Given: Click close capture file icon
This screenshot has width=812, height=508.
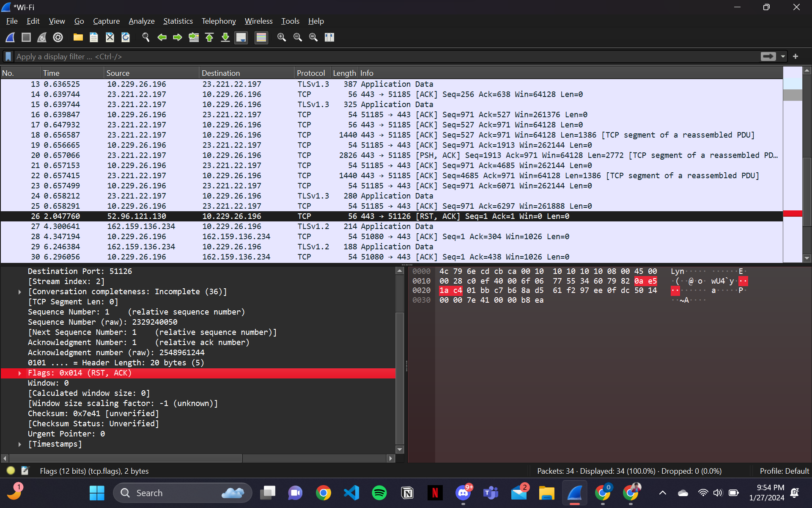Looking at the screenshot, I should 110,37.
